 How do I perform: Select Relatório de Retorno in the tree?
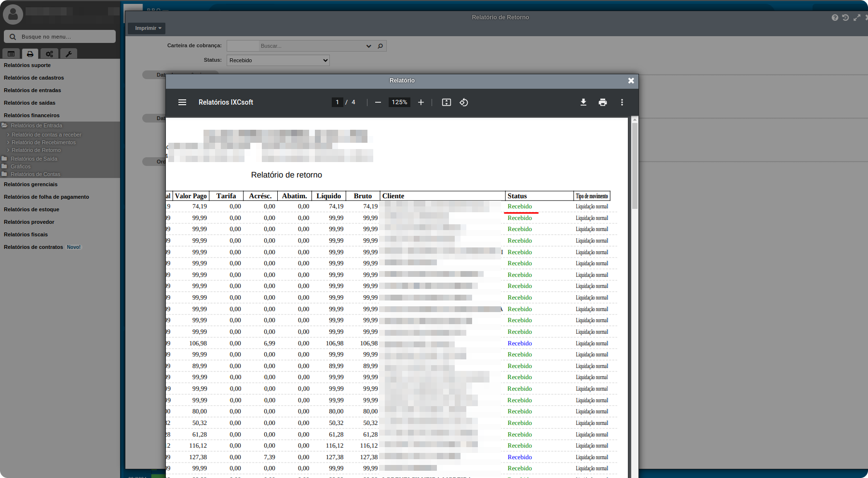(x=36, y=150)
